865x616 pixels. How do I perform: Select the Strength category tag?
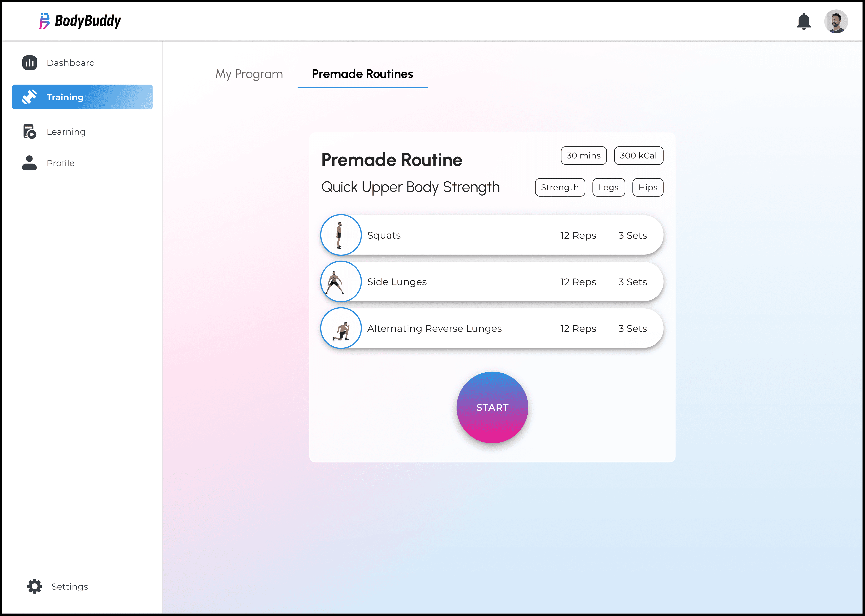coord(560,187)
